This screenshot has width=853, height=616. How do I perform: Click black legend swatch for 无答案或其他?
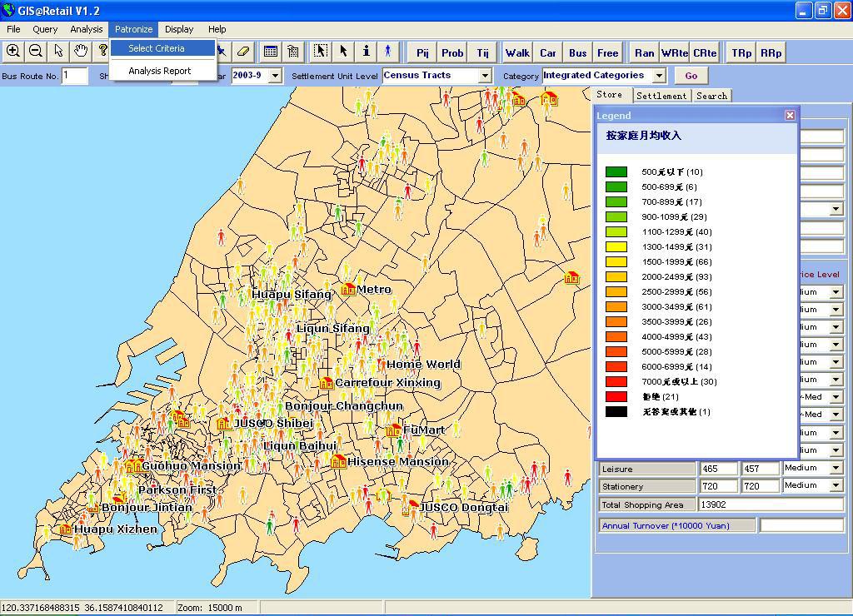coord(616,411)
